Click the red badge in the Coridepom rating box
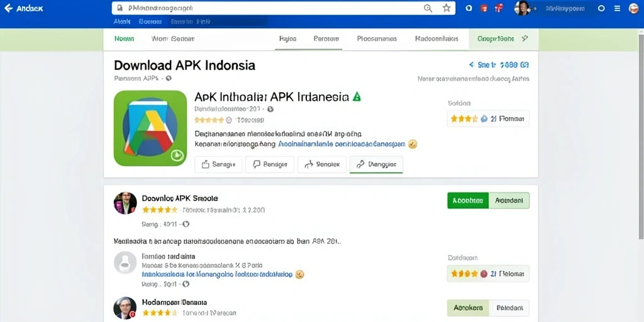 (484, 274)
